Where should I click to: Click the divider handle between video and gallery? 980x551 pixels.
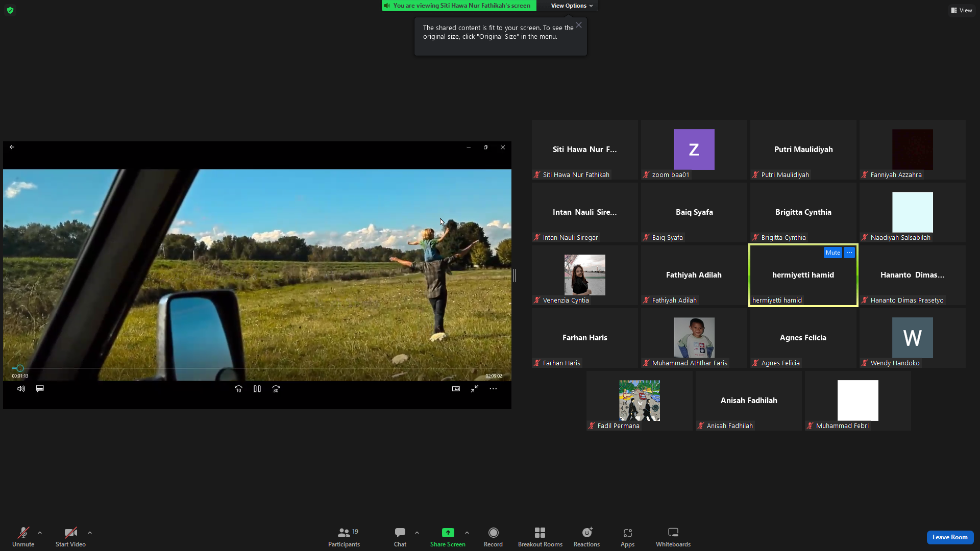click(x=514, y=275)
